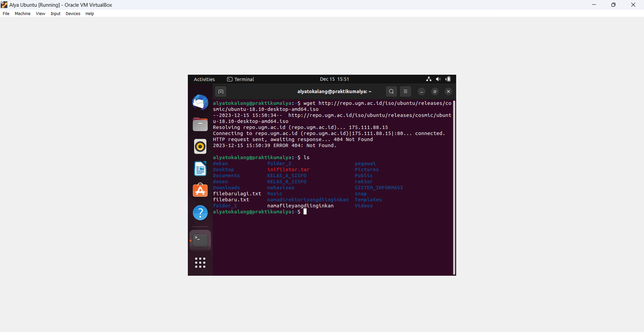This screenshot has width=644, height=332.
Task: Open Rhythmbox music player from the dock
Action: 200,146
